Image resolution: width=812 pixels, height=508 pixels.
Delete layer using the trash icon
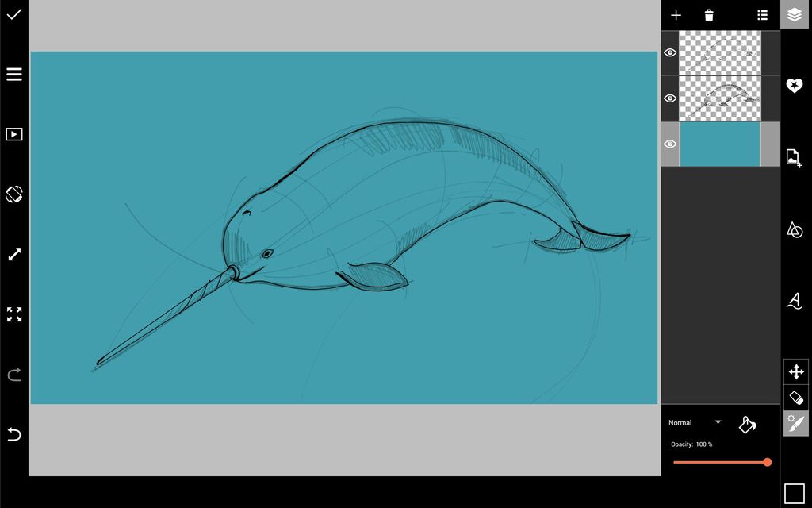coord(709,15)
